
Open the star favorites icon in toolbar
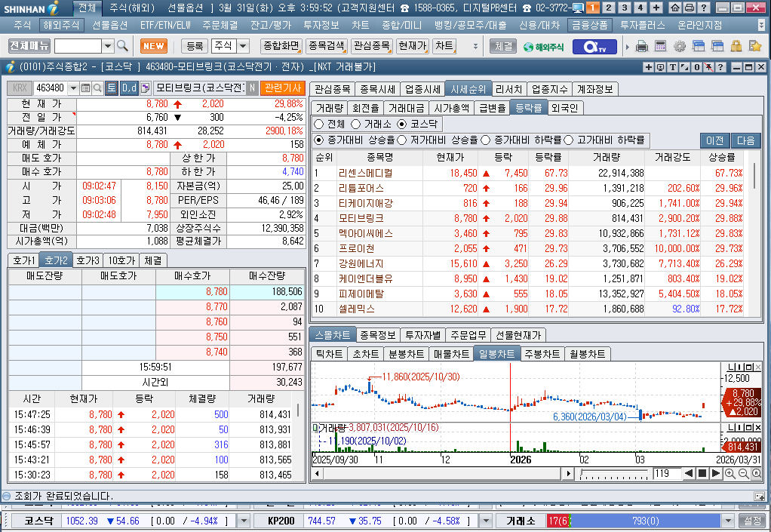point(754,46)
